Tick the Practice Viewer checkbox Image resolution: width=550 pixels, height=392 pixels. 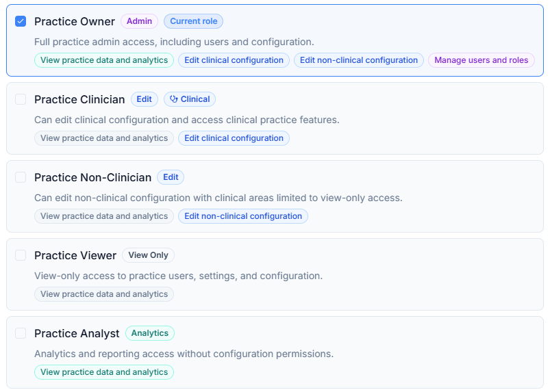[x=21, y=255]
